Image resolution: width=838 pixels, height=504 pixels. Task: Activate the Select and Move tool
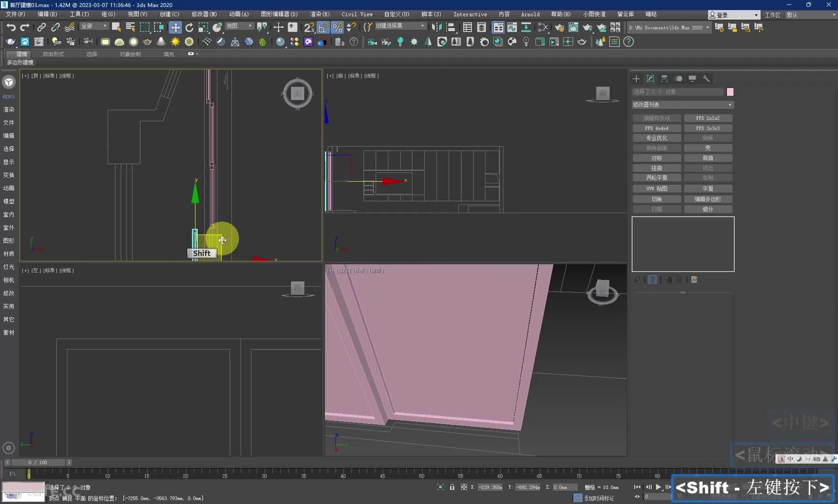coord(175,28)
